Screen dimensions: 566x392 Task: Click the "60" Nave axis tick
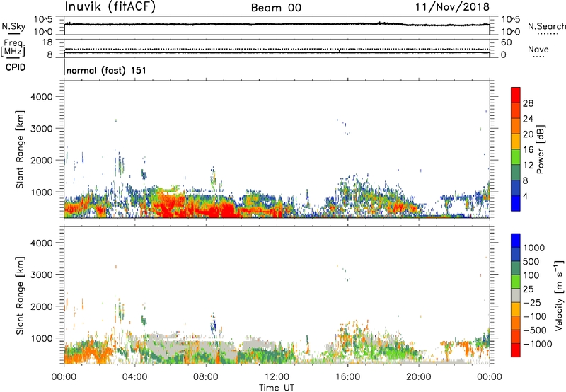[x=507, y=42]
